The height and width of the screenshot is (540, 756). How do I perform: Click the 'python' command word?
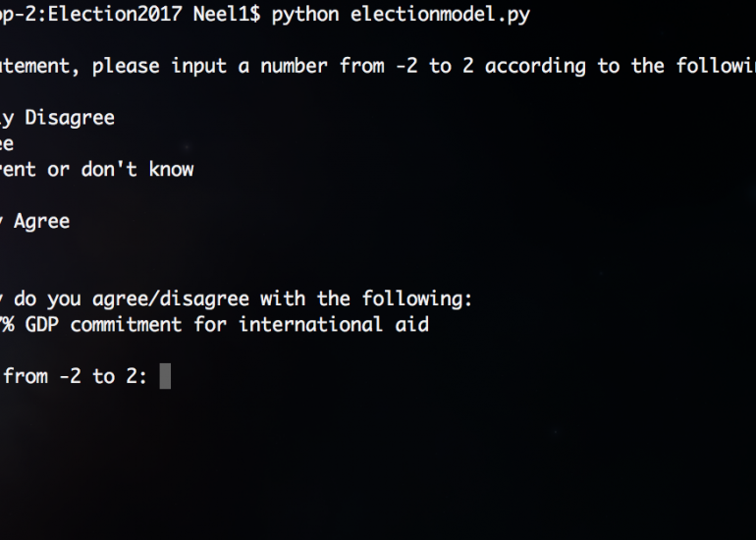coord(305,15)
